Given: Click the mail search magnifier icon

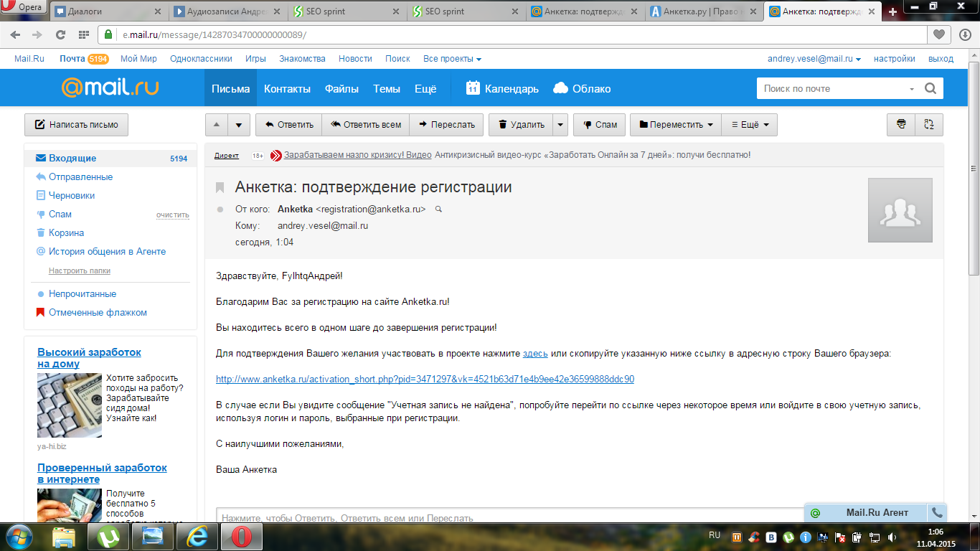Looking at the screenshot, I should 930,89.
